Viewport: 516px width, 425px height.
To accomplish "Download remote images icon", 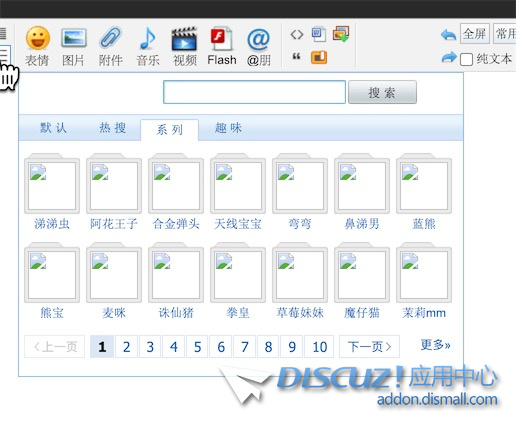I will [x=341, y=34].
